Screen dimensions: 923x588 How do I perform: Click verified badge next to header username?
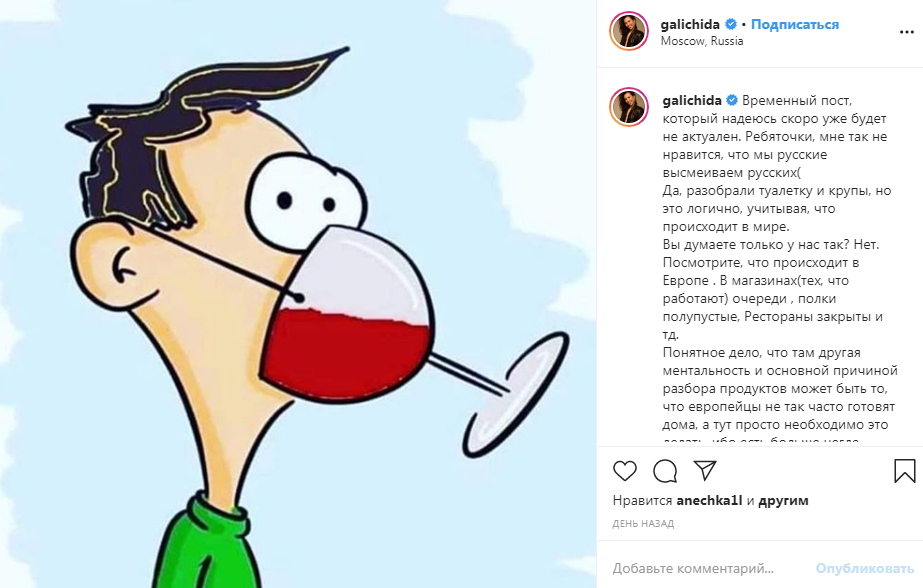click(x=731, y=24)
